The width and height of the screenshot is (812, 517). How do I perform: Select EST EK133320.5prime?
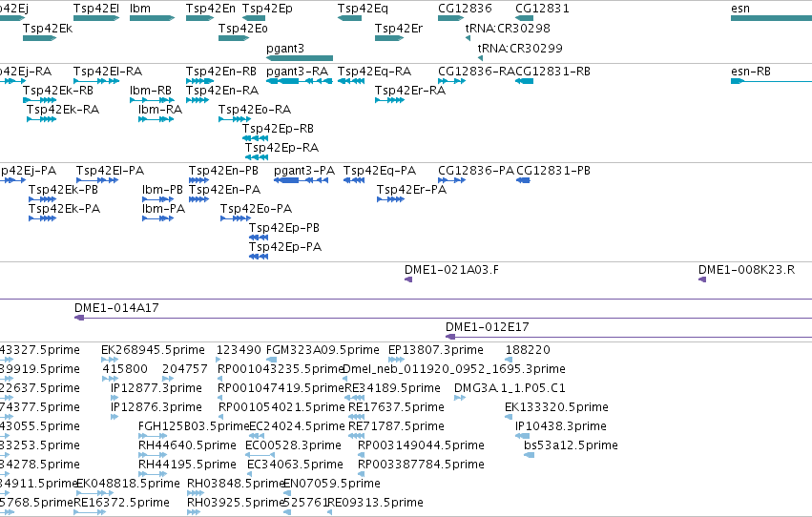pos(509,417)
